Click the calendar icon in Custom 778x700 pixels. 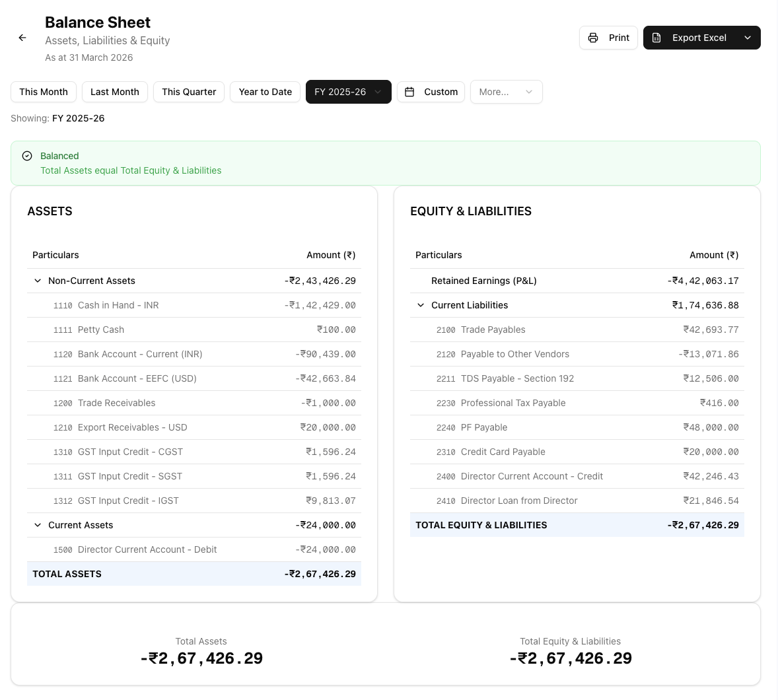point(409,92)
